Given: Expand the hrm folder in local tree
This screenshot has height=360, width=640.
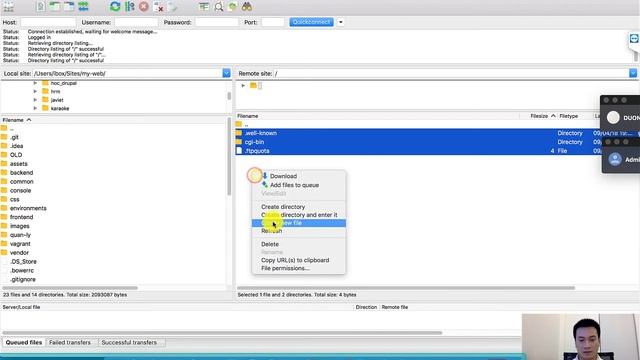Looking at the screenshot, I should coord(35,91).
